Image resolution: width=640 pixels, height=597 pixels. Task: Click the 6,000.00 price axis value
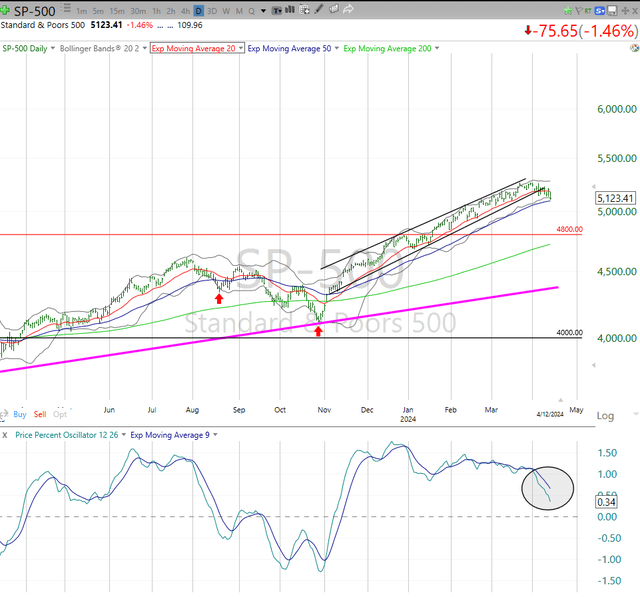coord(617,109)
